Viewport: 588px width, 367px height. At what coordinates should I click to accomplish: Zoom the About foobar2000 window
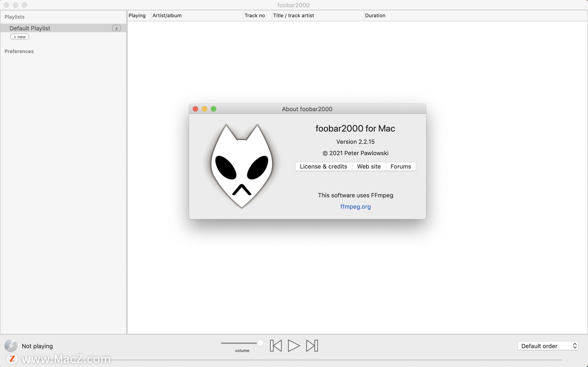click(213, 109)
